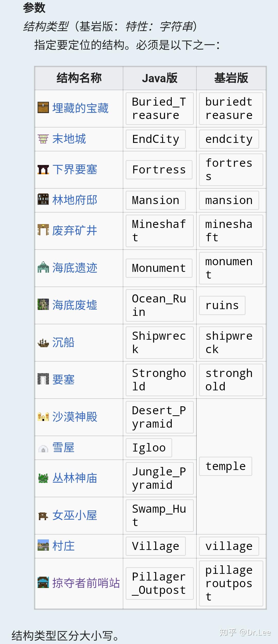Go to the 沙漠神殿 page link
This screenshot has width=278, height=644.
pyautogui.click(x=75, y=417)
